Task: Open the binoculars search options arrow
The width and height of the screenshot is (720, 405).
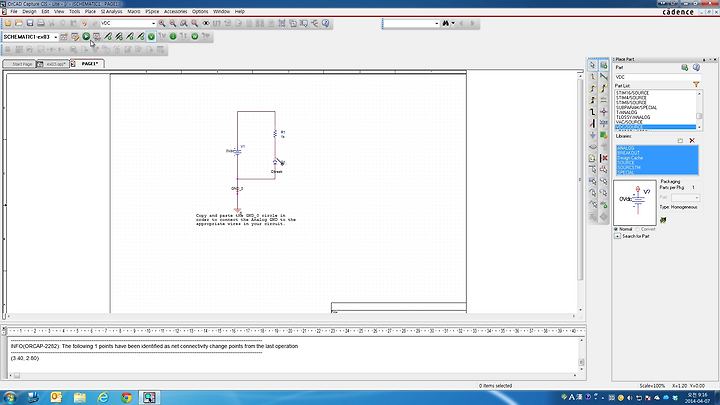Action: click(453, 23)
